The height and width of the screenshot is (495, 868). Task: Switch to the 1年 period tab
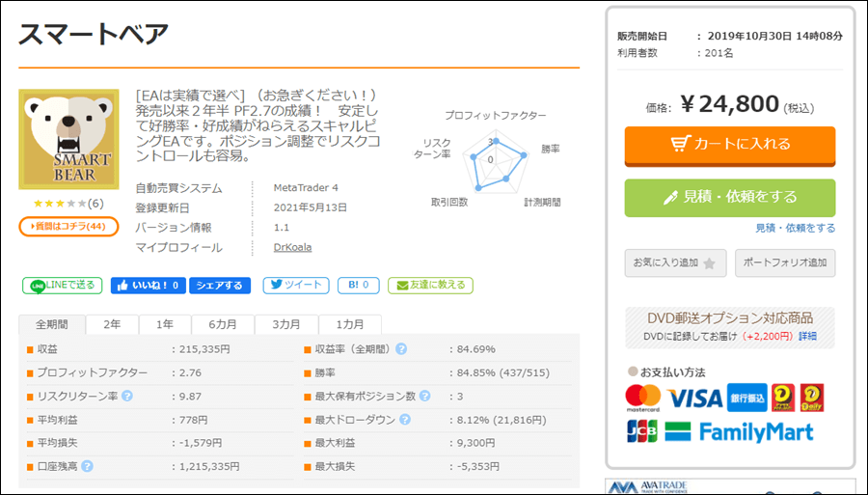pyautogui.click(x=165, y=324)
